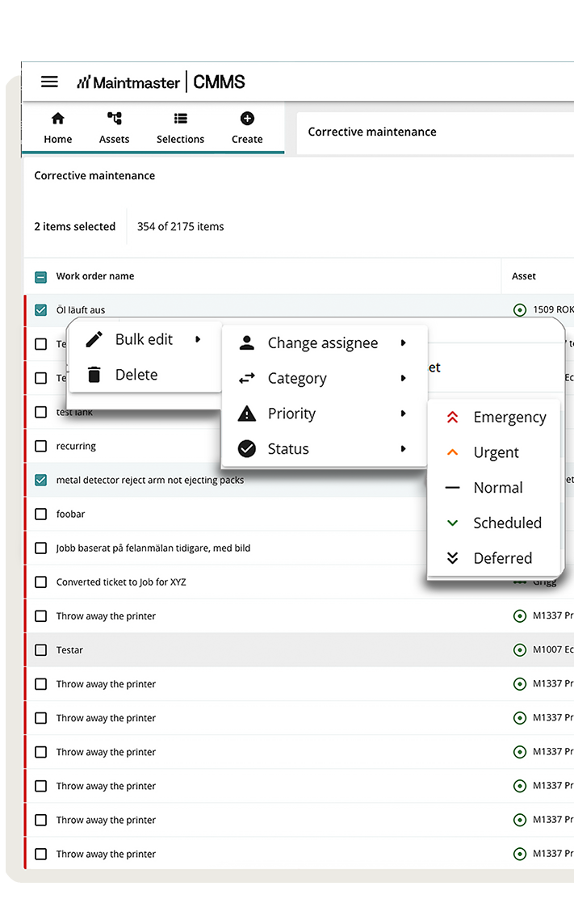Click the Create plus icon
This screenshot has width=574, height=924.
pos(247,119)
